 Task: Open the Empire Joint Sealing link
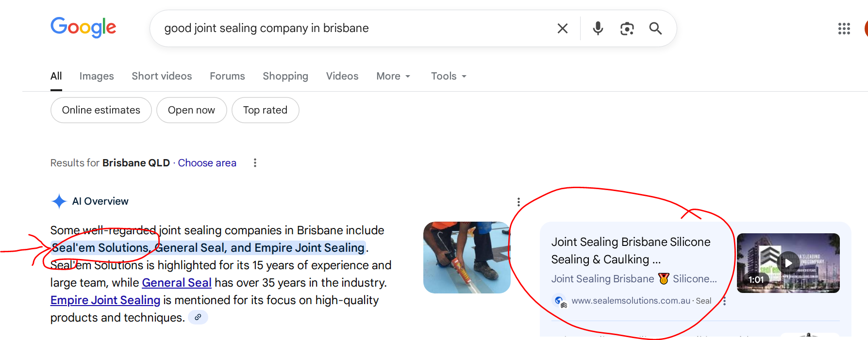105,300
